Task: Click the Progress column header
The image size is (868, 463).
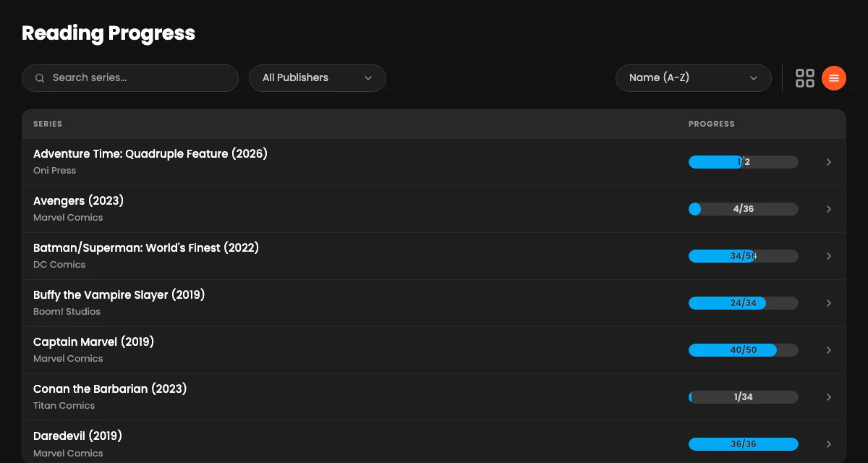Action: (712, 124)
